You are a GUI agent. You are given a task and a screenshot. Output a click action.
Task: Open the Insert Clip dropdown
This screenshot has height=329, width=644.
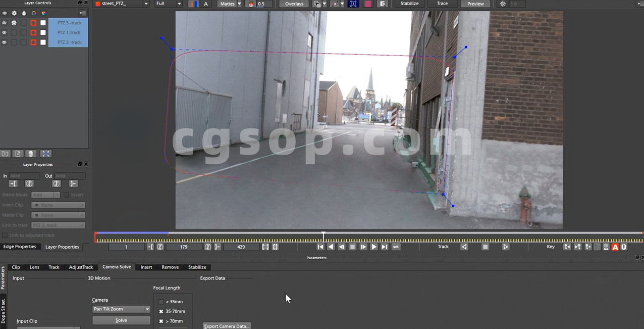pyautogui.click(x=58, y=205)
